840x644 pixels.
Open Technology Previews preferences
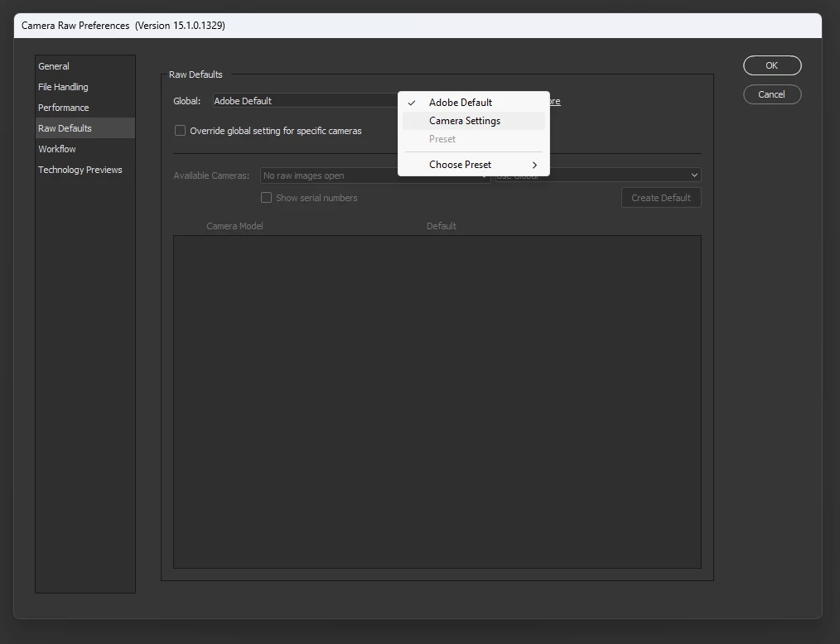pos(84,170)
